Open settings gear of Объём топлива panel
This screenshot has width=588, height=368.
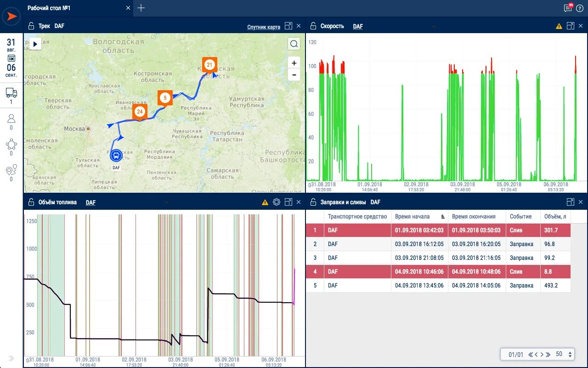pyautogui.click(x=277, y=202)
